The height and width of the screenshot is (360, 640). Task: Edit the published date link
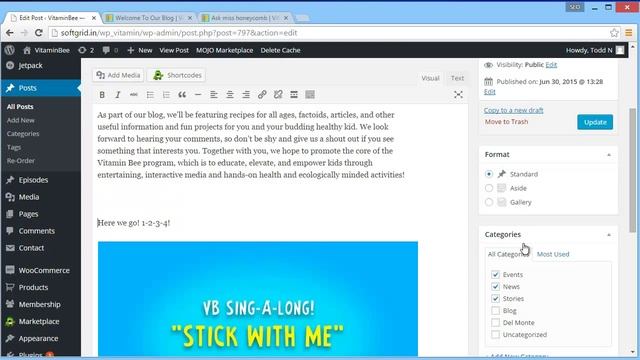489,92
